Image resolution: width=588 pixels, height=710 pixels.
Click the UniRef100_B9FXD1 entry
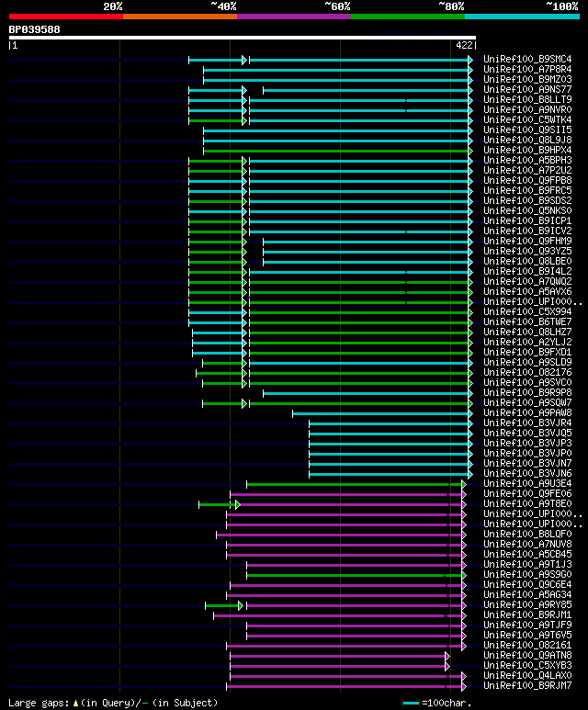[527, 353]
